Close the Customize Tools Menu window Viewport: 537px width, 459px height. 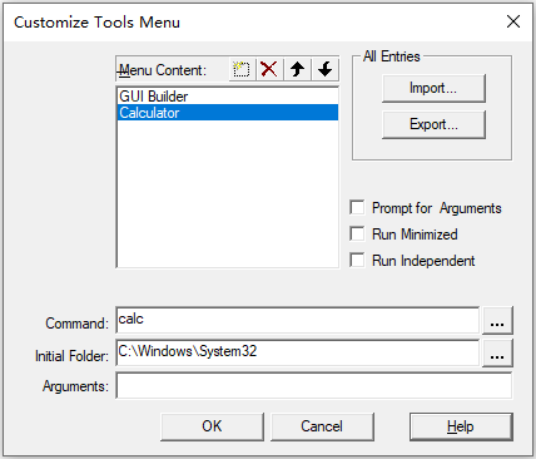point(513,22)
